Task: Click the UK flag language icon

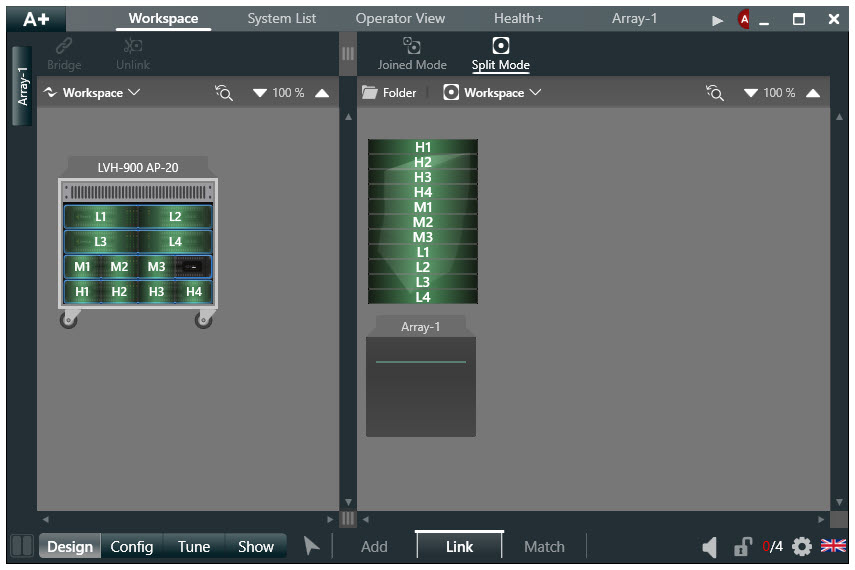Action: coord(833,546)
